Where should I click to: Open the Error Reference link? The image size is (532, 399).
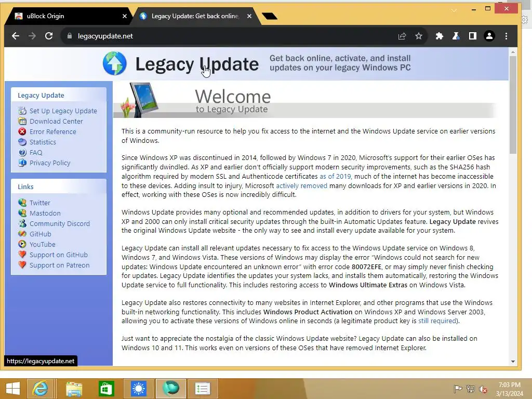tap(52, 131)
